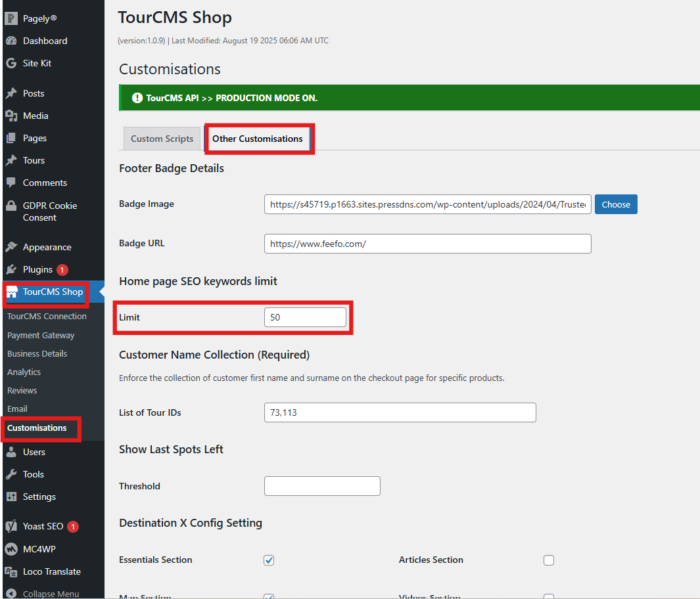Click the Plugins plug icon
The image size is (700, 599).
pyautogui.click(x=11, y=269)
